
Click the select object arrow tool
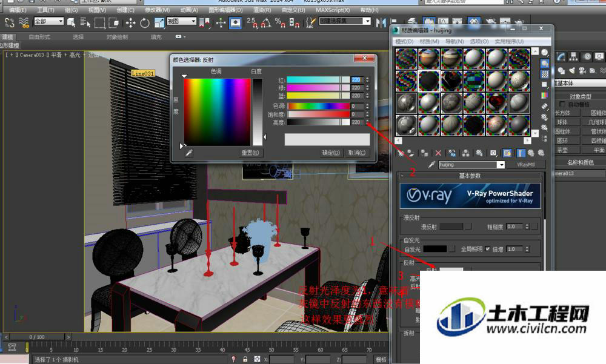point(71,22)
